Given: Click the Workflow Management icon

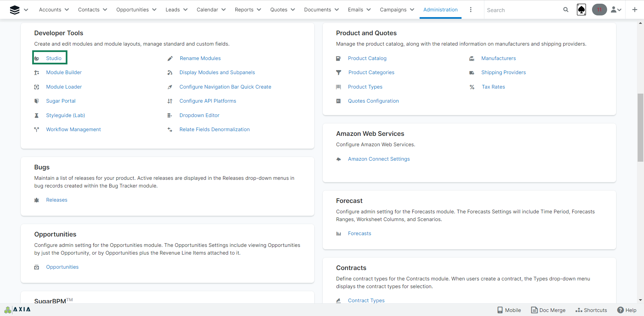Looking at the screenshot, I should tap(37, 129).
